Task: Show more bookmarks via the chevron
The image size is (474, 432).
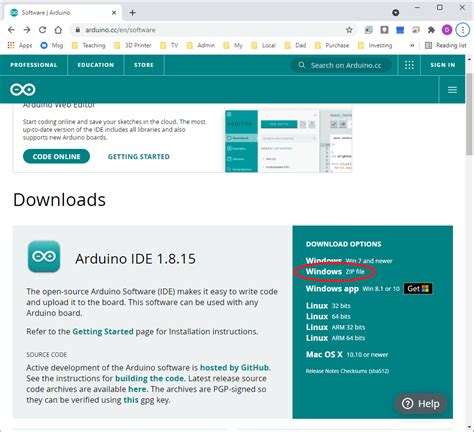Action: 412,45
